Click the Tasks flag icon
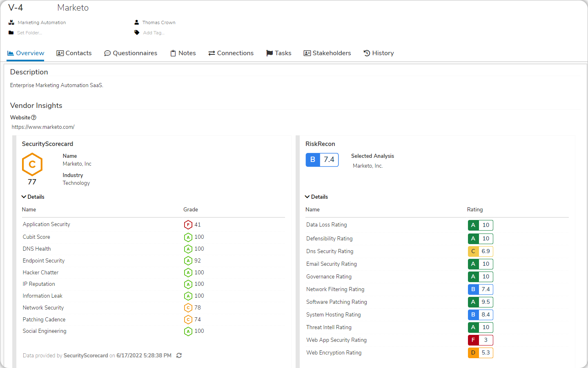This screenshot has height=368, width=588. click(x=269, y=53)
